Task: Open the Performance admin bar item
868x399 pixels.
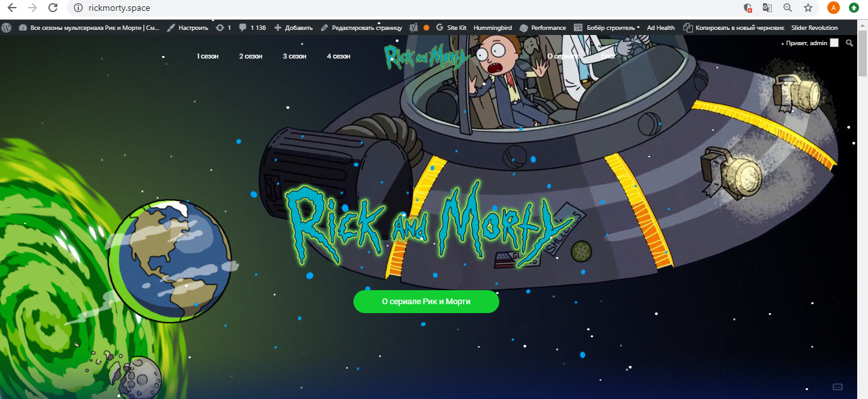Action: pos(543,27)
